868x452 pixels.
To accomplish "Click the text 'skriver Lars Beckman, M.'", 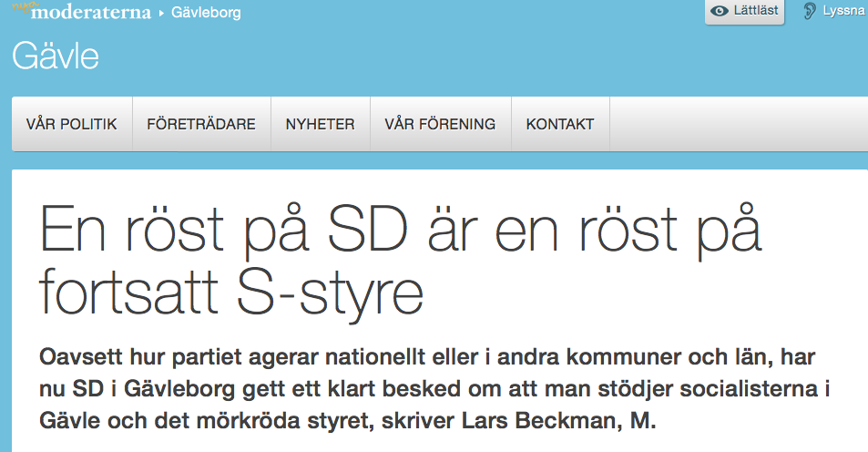I will coord(518,421).
